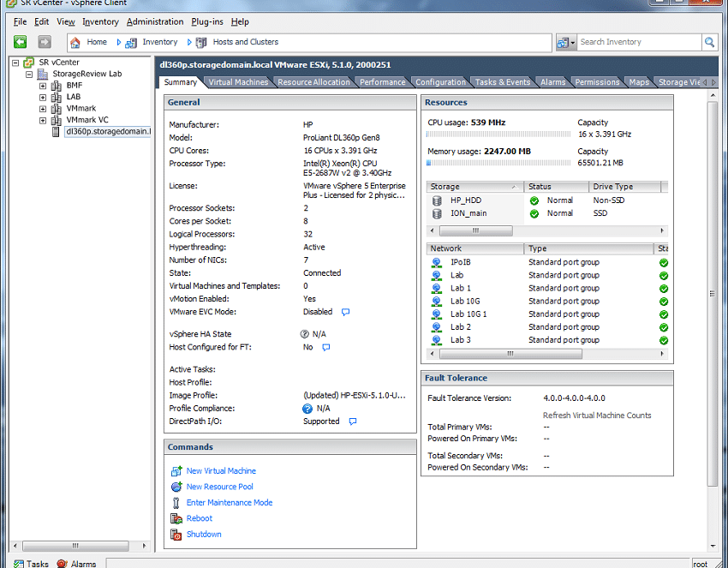Viewport: 728px width, 568px height.
Task: Expand the VMmark VC cluster node
Action: [43, 121]
